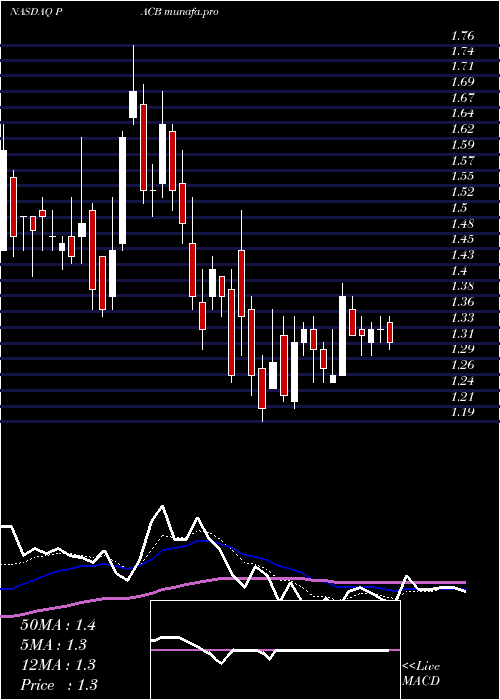
Task: Click the MACD inset chart panel
Action: 275,650
